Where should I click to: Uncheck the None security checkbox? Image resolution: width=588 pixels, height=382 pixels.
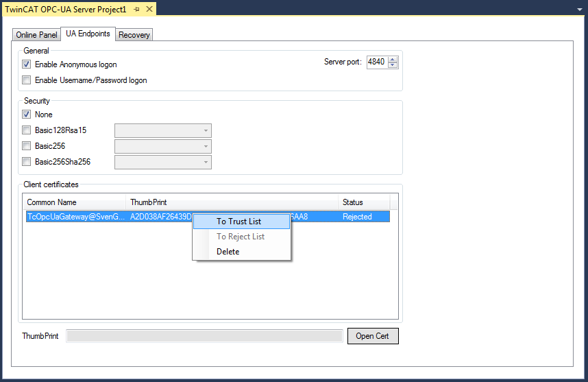[x=26, y=114]
